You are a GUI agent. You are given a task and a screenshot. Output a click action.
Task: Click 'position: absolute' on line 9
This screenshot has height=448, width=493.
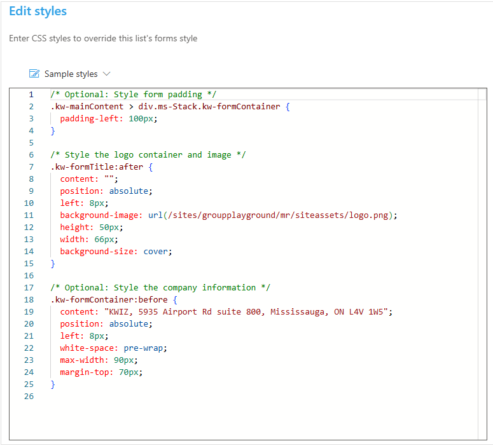(106, 191)
